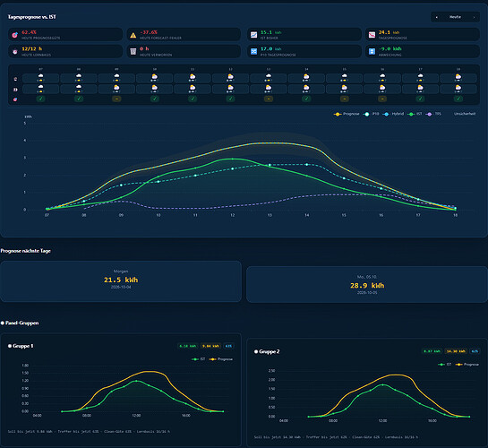Click the P10 data point at hour 14
488x448 pixels.
[307, 164]
